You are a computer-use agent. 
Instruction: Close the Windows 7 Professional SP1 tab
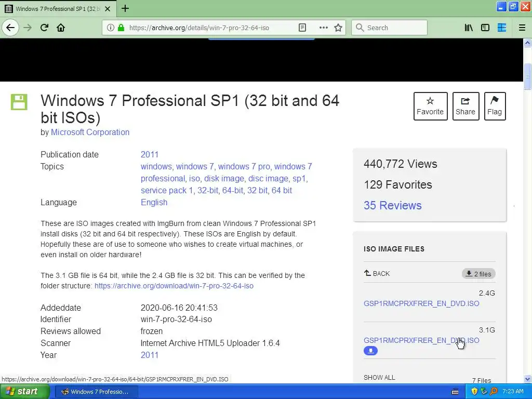[x=108, y=9]
